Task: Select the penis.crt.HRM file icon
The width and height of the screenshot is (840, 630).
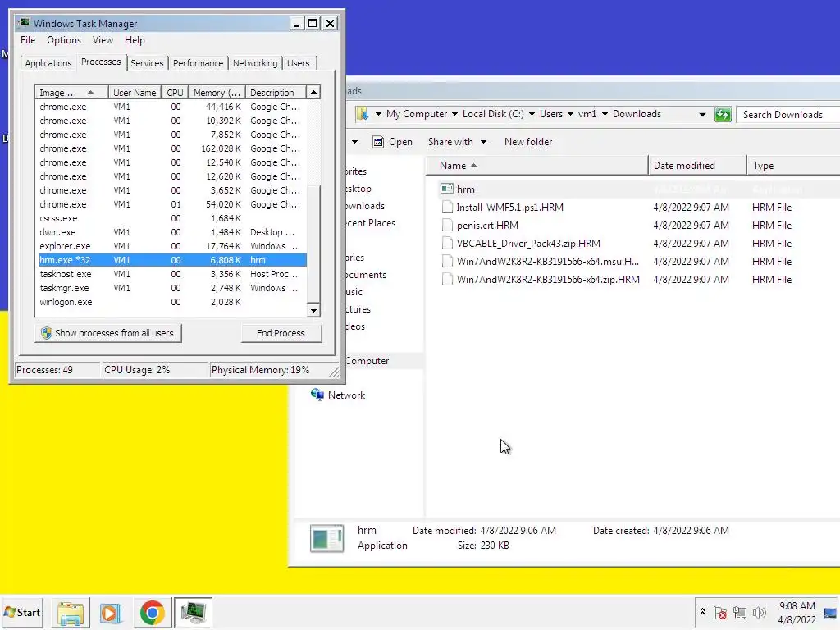Action: tap(447, 226)
